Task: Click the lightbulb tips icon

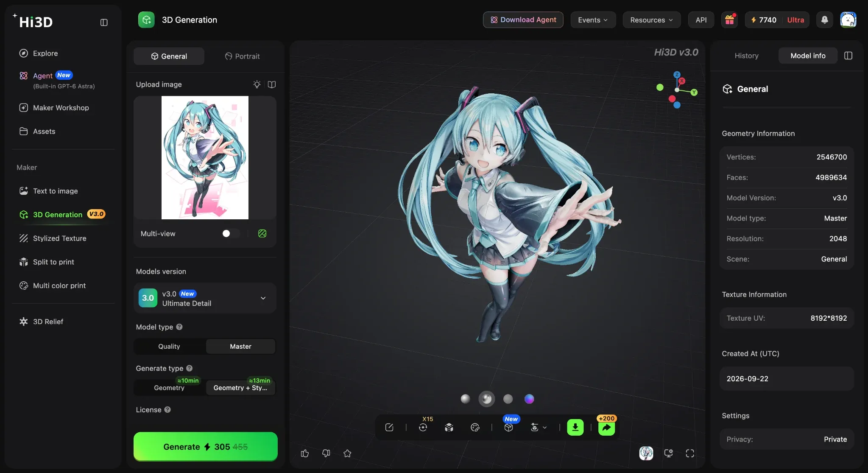Action: [257, 84]
